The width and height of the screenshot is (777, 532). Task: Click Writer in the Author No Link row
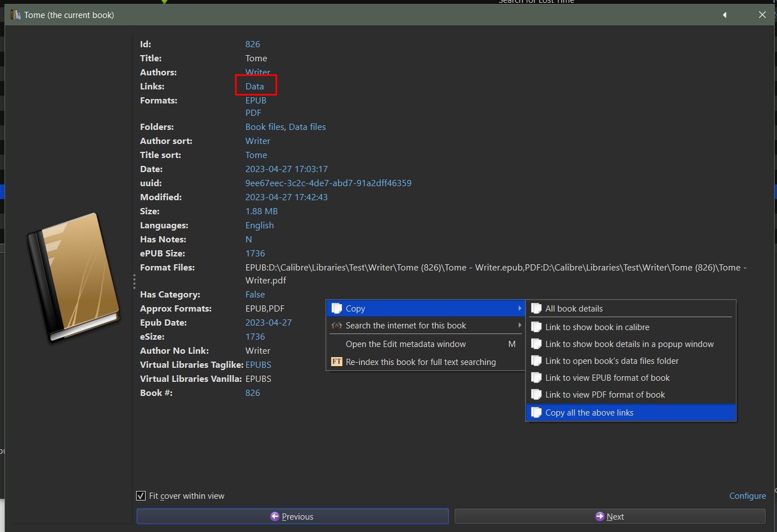pyautogui.click(x=258, y=350)
